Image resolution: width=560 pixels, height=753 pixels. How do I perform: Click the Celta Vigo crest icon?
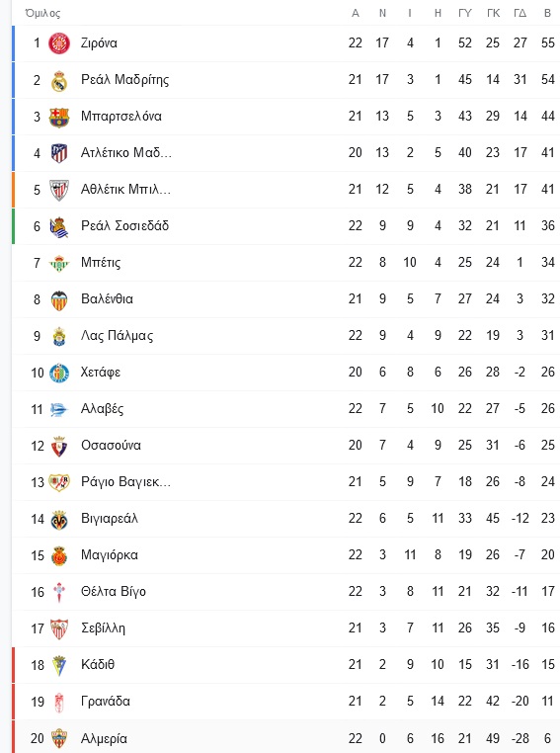point(59,592)
